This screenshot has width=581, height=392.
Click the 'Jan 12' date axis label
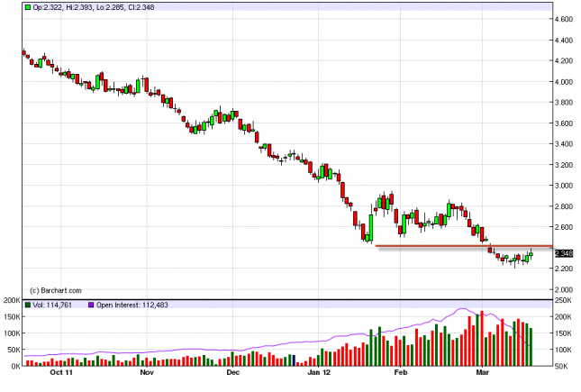[318, 372]
